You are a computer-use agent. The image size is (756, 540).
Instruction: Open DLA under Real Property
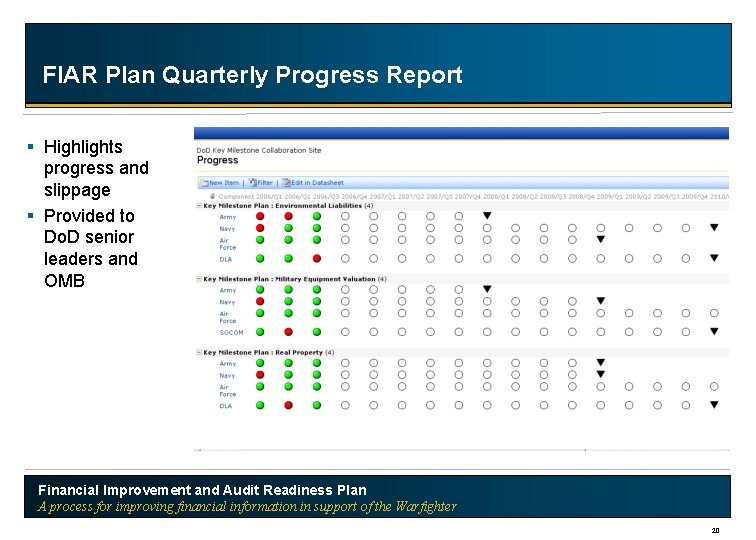(x=226, y=405)
